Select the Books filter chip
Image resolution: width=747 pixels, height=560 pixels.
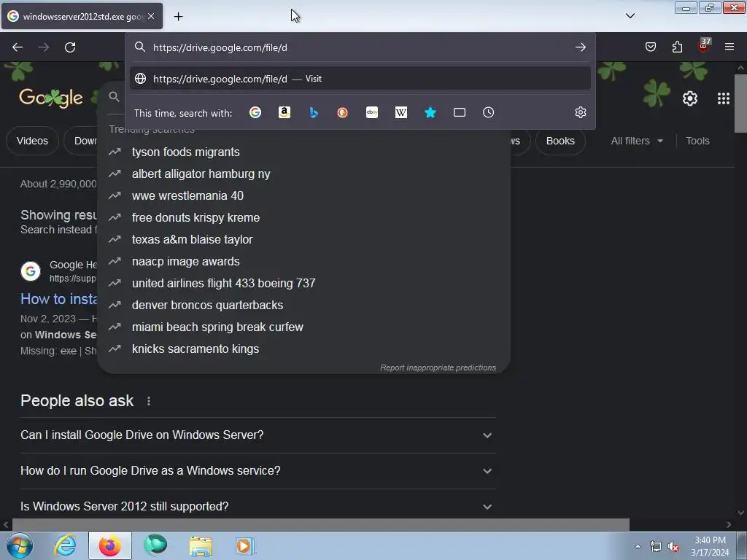[560, 141]
